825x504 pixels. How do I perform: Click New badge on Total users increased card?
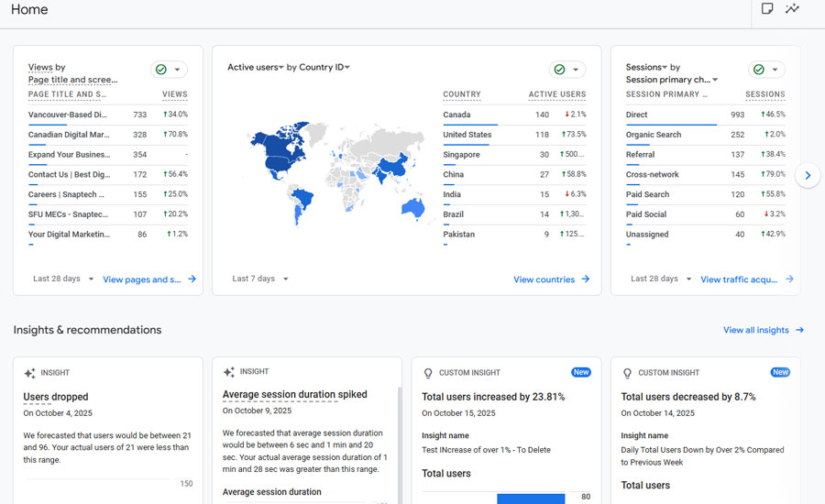581,372
